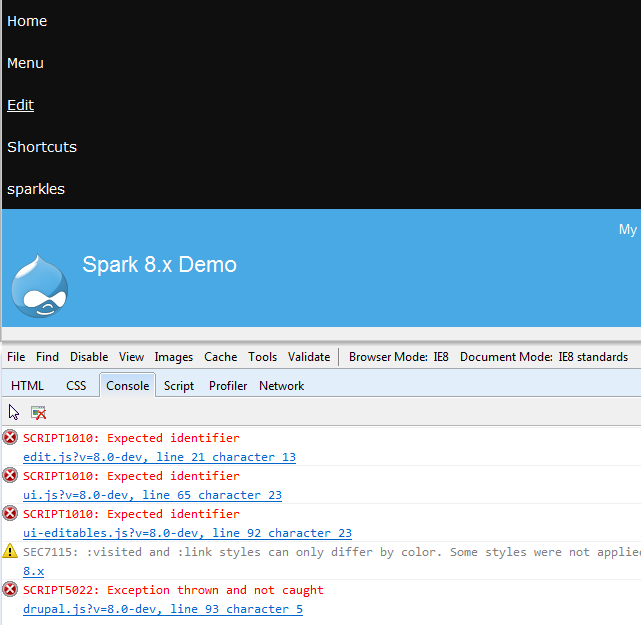This screenshot has height=625, width=641.
Task: Click error icon beside edit.js SCRIPT1010 message
Action: (x=10, y=437)
